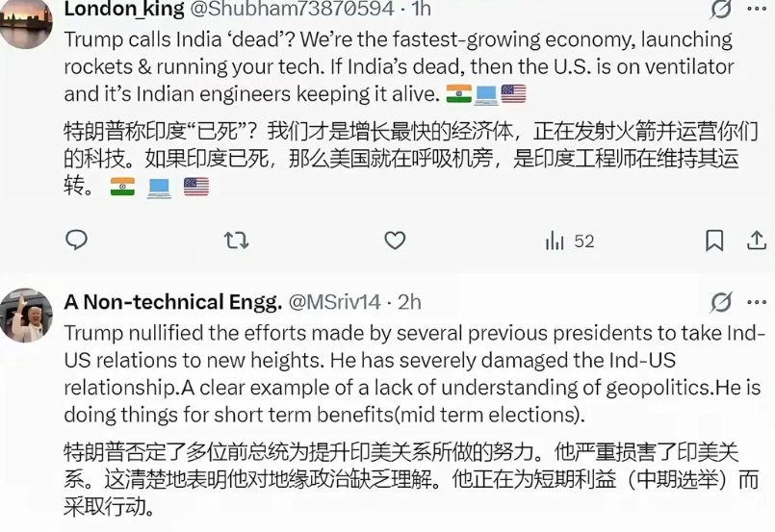Share London_king's tweet via upload icon
The width and height of the screenshot is (775, 532).
pyautogui.click(x=757, y=241)
